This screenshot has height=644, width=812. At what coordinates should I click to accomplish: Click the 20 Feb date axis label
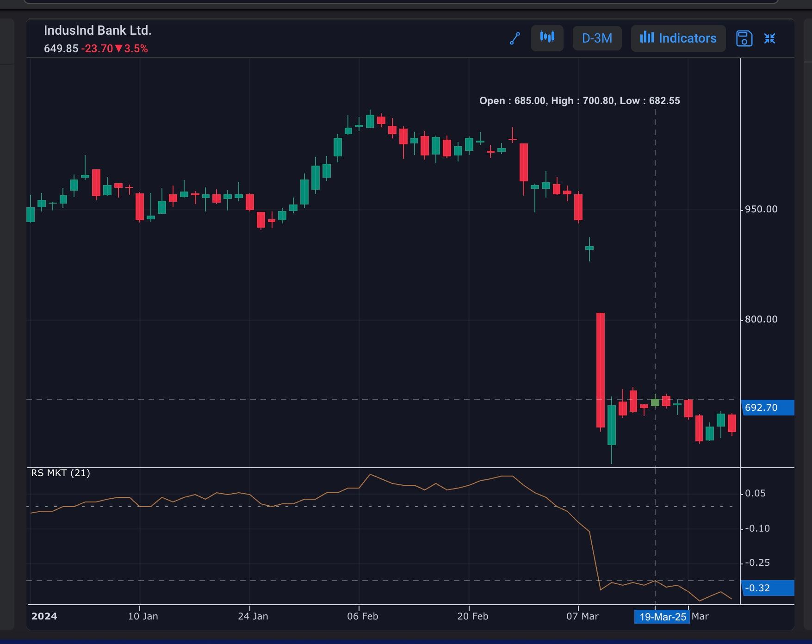pyautogui.click(x=473, y=616)
